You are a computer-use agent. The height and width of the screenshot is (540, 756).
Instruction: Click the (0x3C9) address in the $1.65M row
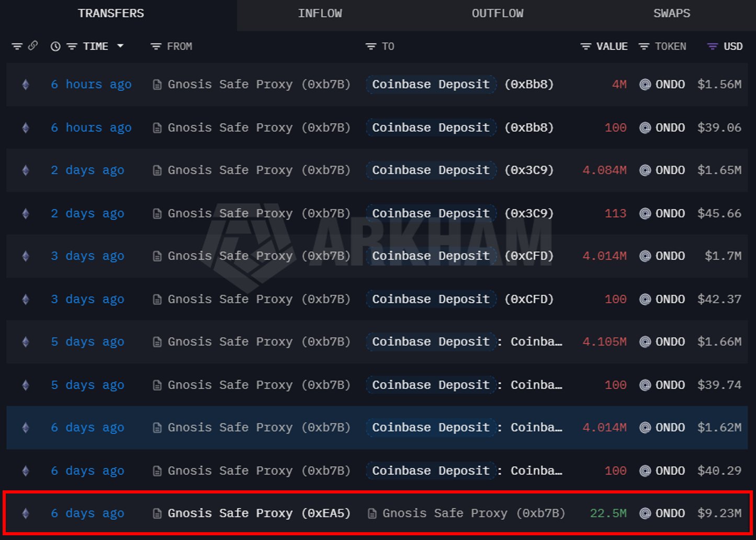tap(529, 170)
